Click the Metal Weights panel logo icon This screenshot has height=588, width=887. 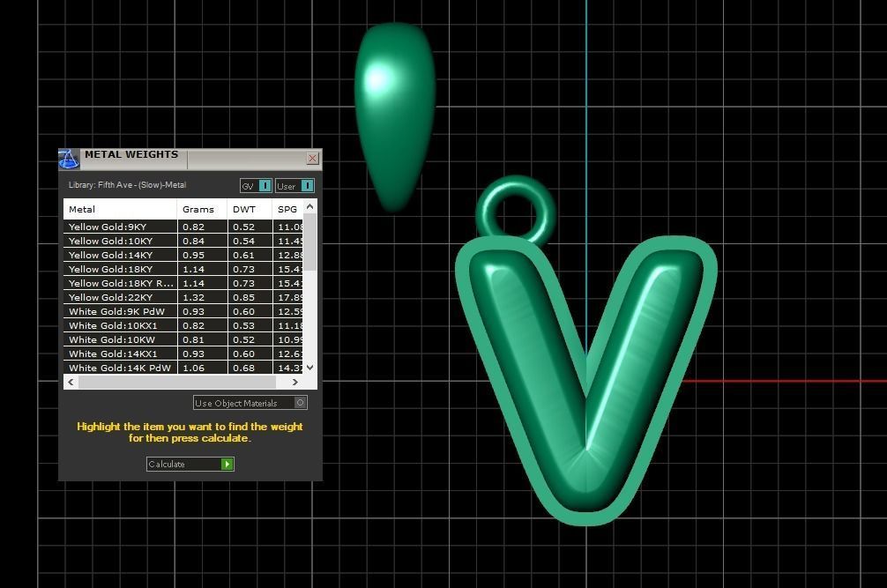coord(69,160)
